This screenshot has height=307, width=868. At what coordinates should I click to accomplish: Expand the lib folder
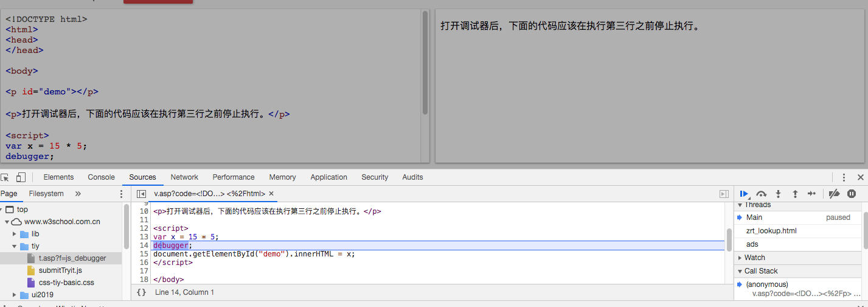(x=15, y=234)
